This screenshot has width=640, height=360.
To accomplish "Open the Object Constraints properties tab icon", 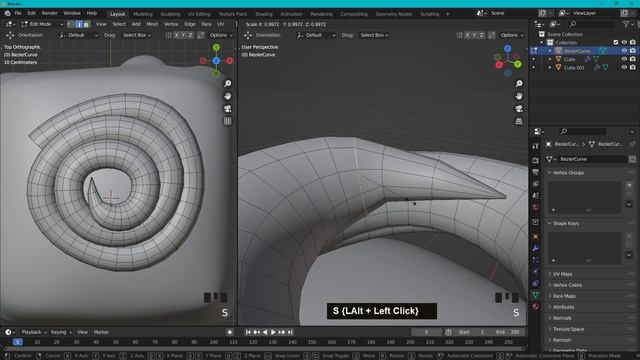I will pos(536,283).
